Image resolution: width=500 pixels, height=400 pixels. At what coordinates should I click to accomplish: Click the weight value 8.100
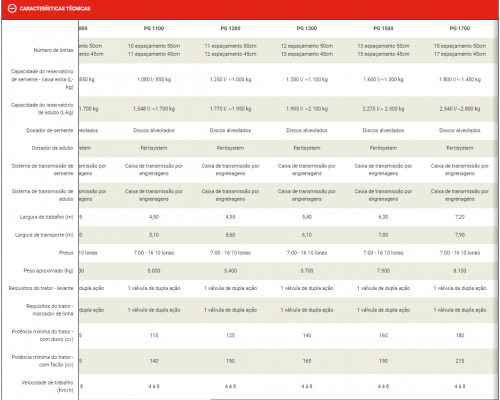click(x=460, y=271)
